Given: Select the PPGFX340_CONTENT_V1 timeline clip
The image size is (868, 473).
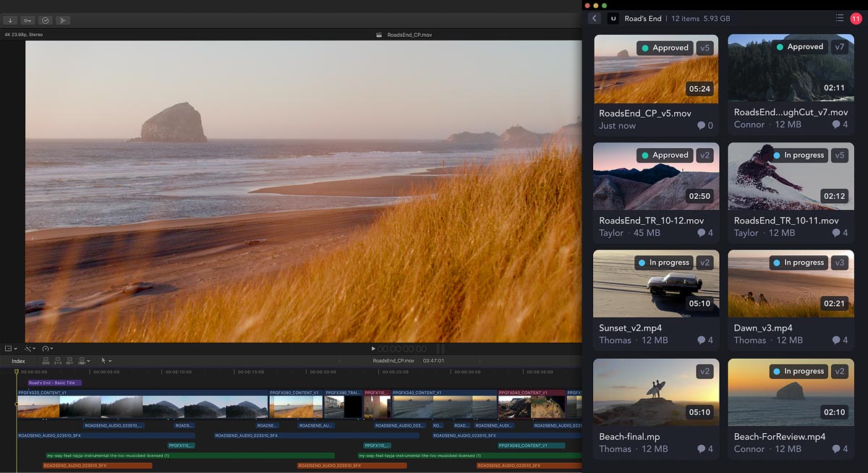Looking at the screenshot, I should pyautogui.click(x=444, y=406).
